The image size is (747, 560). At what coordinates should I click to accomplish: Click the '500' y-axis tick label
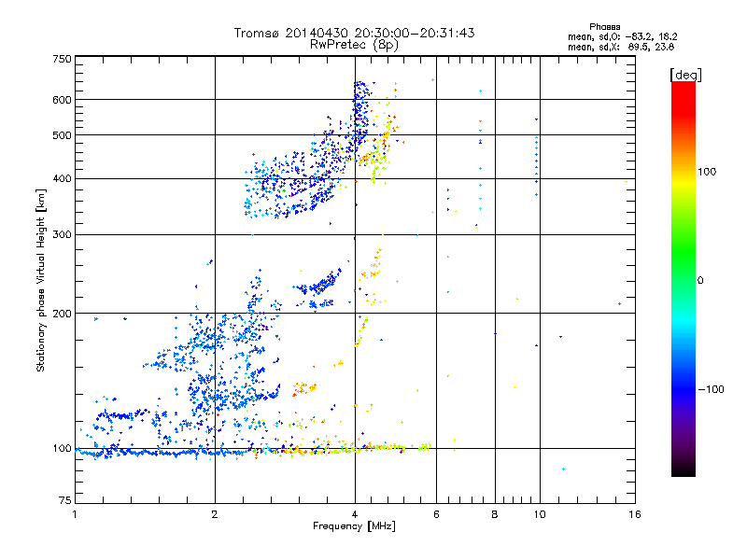click(62, 135)
